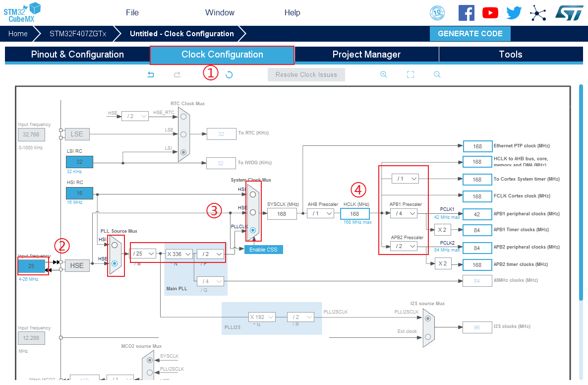Select HSI in the PLL Source Mux

(x=115, y=245)
